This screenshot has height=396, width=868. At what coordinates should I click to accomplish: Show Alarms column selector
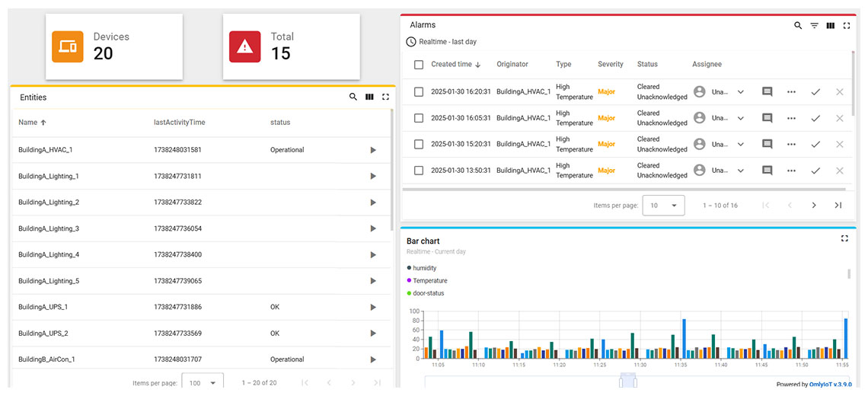[x=830, y=25]
